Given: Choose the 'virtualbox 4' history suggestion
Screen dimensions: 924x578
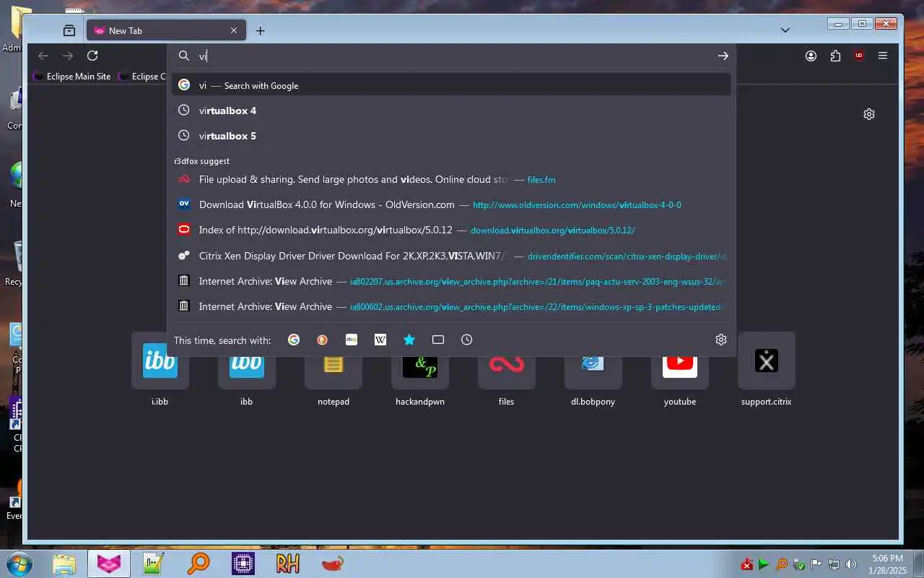Looking at the screenshot, I should (x=451, y=111).
